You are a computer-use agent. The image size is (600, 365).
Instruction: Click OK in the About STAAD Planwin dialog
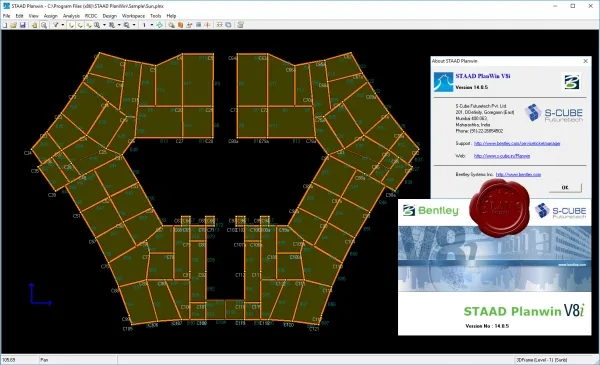pos(565,187)
